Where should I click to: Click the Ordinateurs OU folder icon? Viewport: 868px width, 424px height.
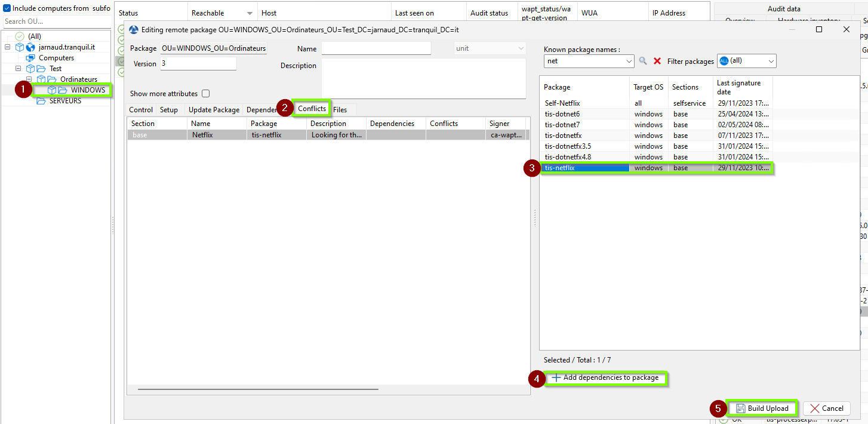pyautogui.click(x=52, y=79)
